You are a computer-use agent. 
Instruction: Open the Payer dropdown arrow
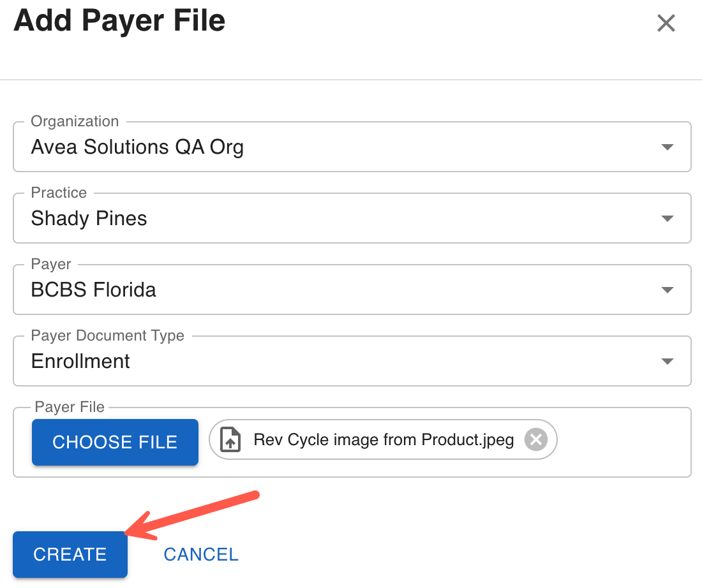point(667,290)
